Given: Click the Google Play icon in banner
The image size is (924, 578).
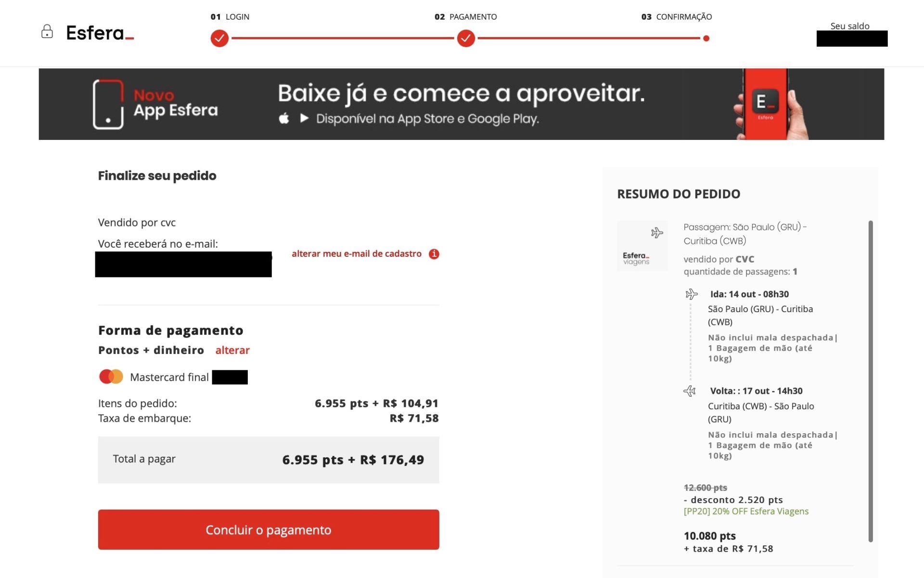Looking at the screenshot, I should (x=304, y=118).
